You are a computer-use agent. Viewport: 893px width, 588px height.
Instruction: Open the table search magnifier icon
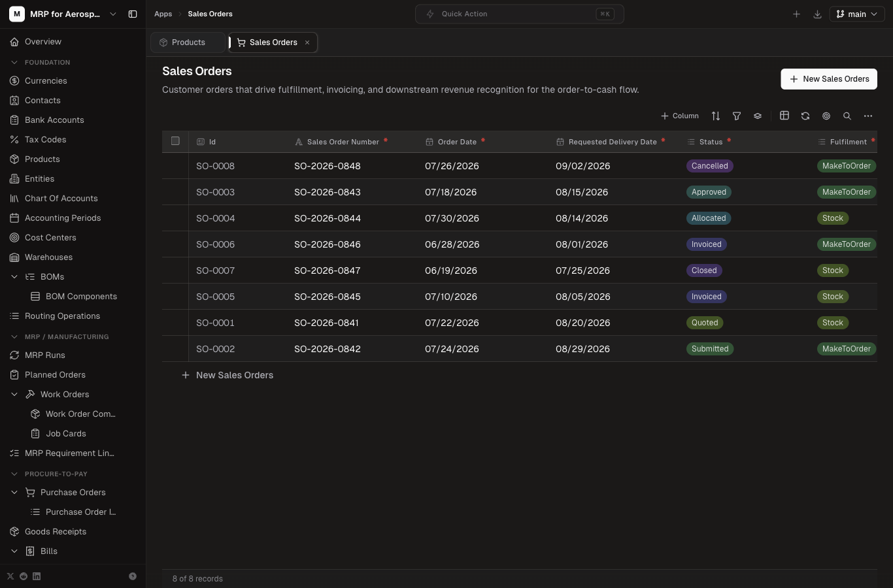pos(847,116)
